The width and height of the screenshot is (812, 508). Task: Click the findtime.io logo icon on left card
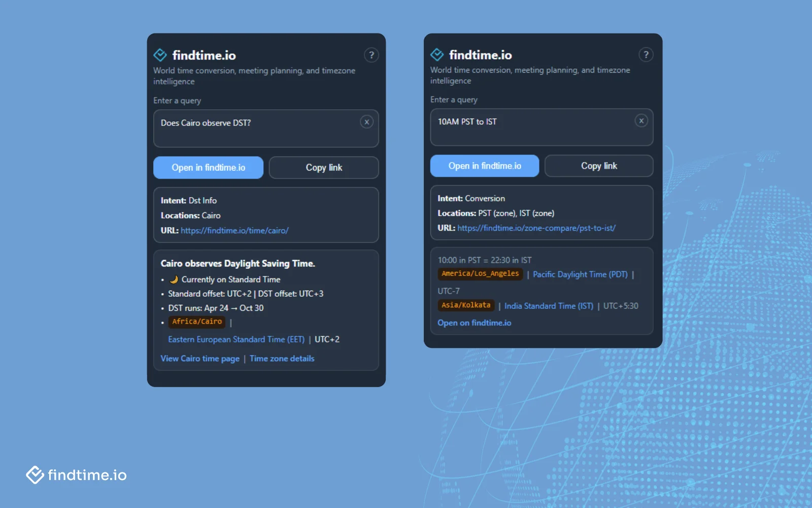point(160,55)
